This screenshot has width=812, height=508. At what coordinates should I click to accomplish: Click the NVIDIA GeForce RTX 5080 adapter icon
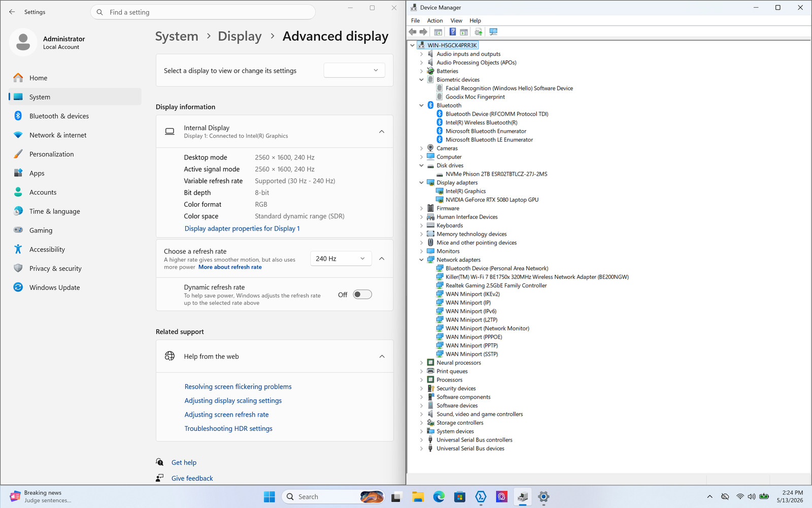[x=439, y=200]
